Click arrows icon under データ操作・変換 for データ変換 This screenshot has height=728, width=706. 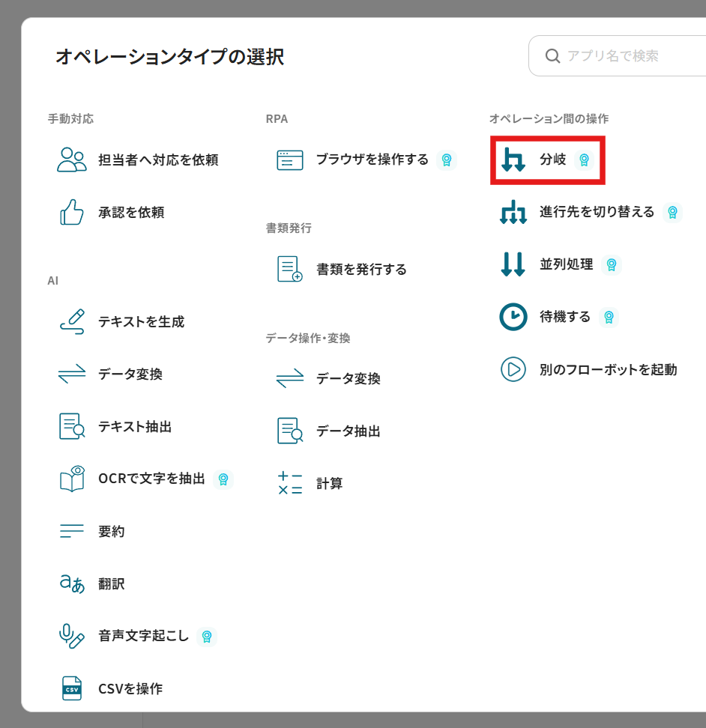tap(290, 378)
